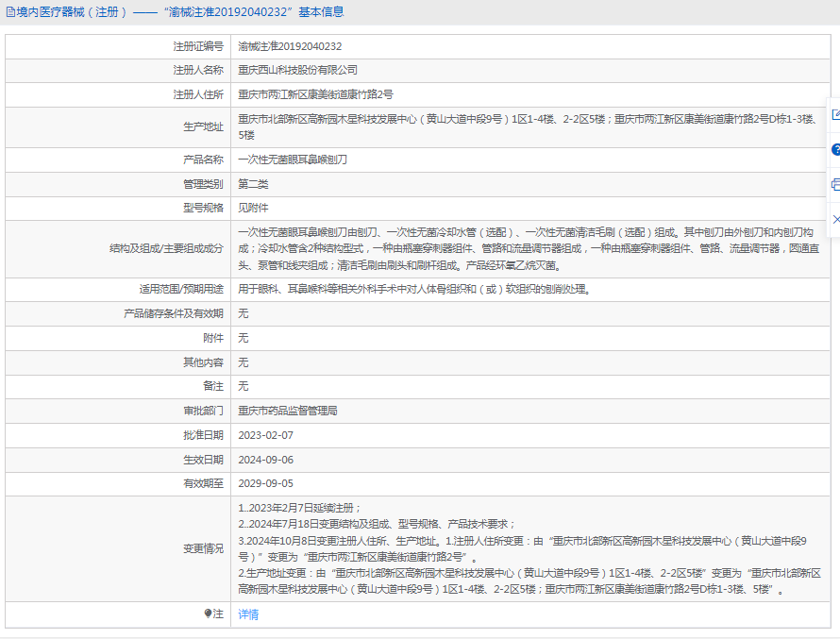Click the printer icon to print page
840x639 pixels.
point(835,184)
